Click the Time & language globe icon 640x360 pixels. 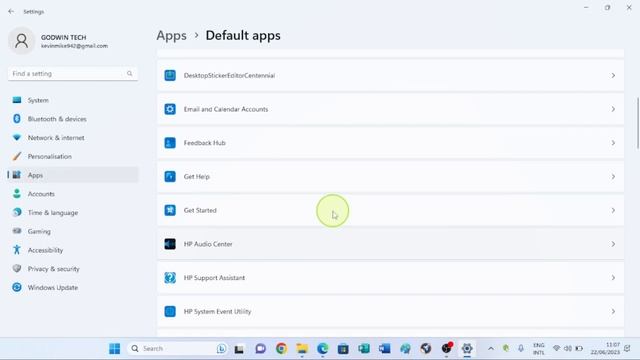17,212
